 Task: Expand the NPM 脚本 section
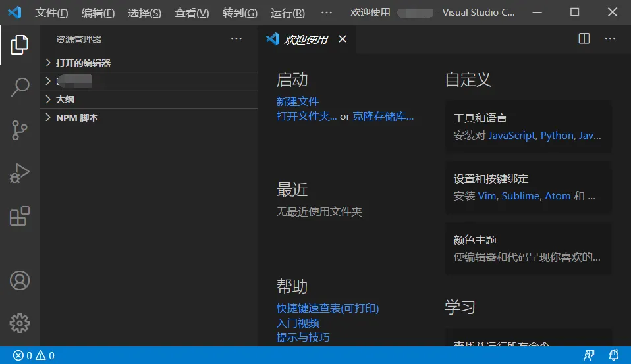click(148, 117)
